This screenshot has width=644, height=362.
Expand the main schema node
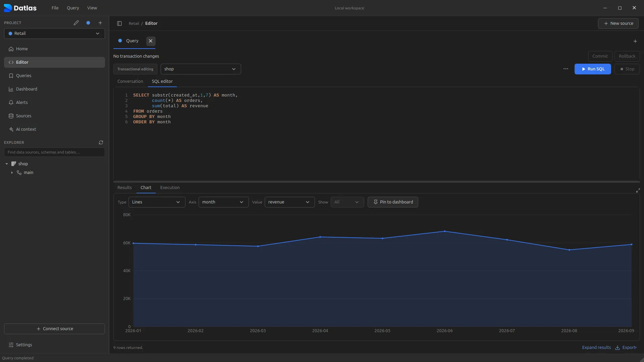click(12, 173)
